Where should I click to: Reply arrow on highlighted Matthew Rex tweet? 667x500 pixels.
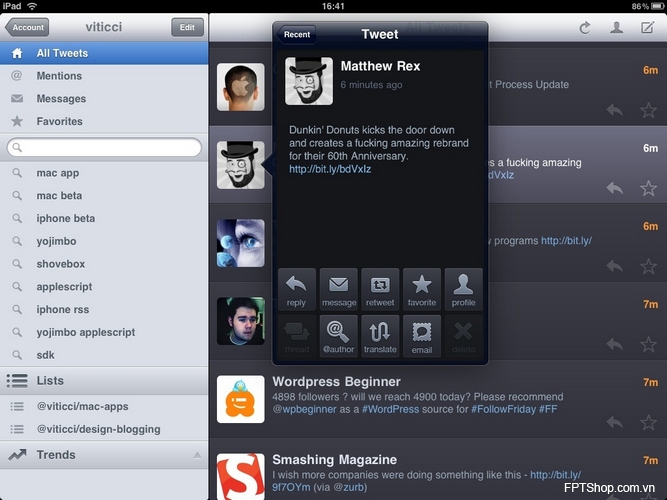pyautogui.click(x=615, y=188)
